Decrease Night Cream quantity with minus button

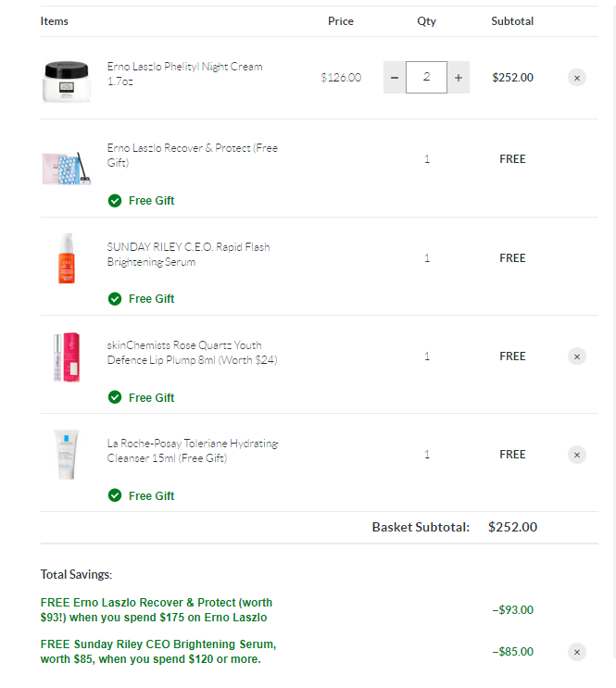click(x=395, y=78)
